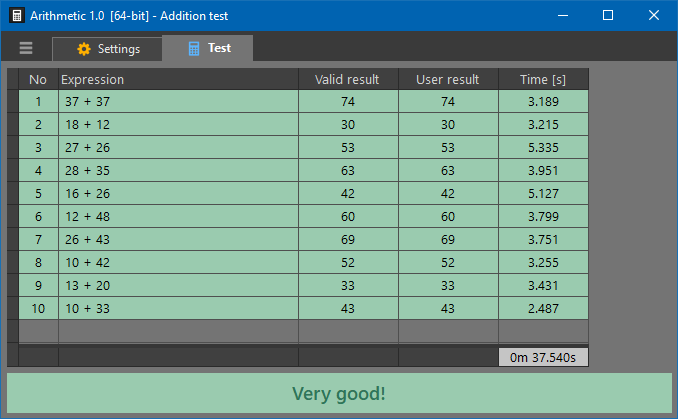
Task: Click user result 63 in row 4
Action: (448, 170)
